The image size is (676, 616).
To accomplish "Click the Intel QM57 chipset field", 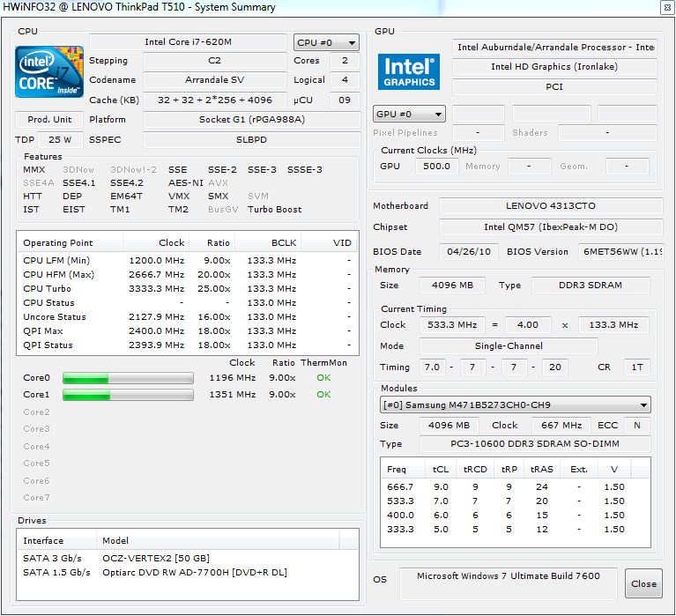I will (551, 227).
